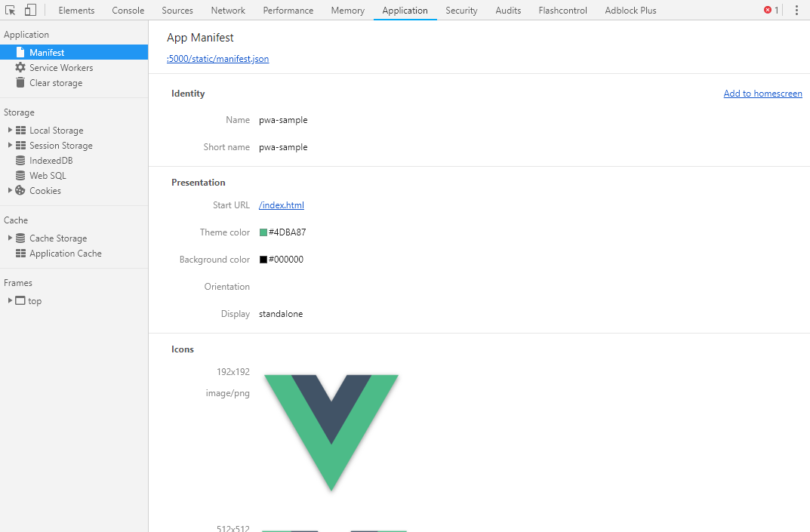Click the Local Storage grid icon
This screenshot has height=532, width=810.
(20, 130)
